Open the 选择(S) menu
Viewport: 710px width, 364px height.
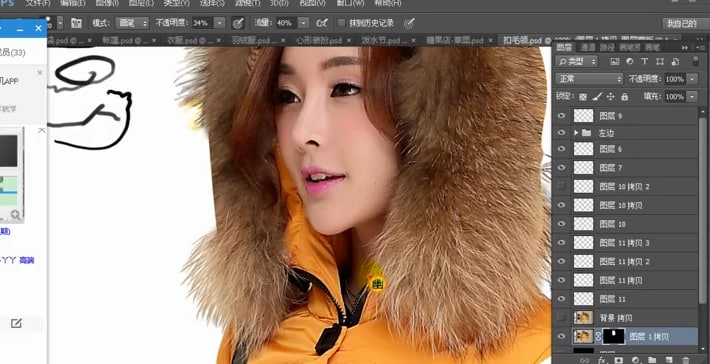[211, 4]
